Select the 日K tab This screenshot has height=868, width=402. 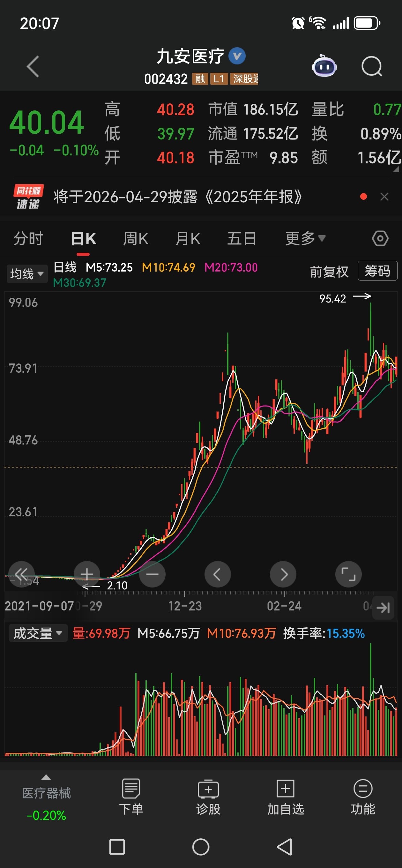(84, 239)
